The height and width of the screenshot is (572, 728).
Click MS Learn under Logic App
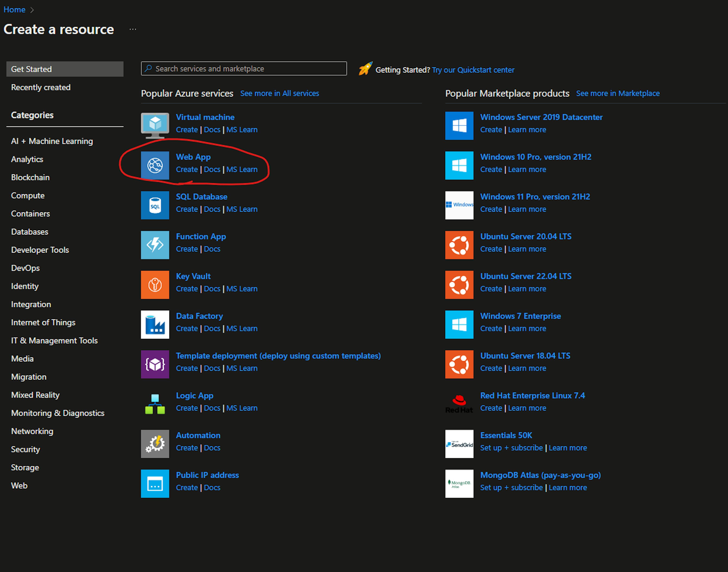tap(242, 408)
